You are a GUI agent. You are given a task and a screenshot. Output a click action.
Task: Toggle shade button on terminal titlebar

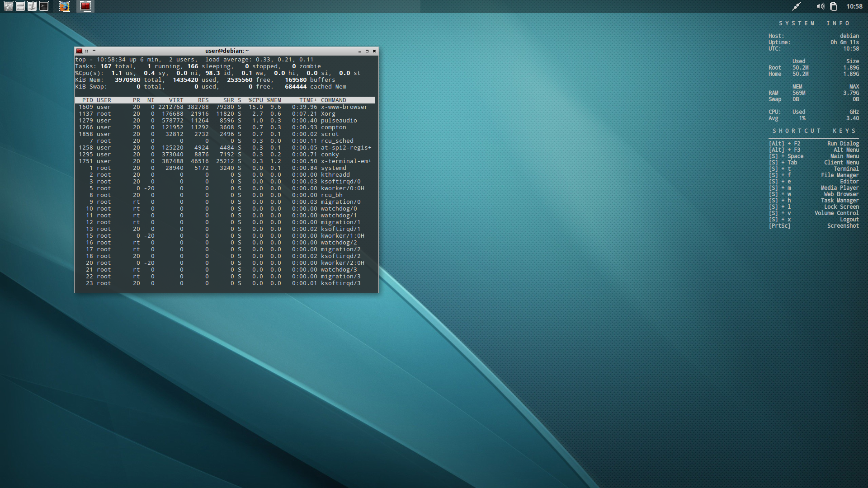94,51
